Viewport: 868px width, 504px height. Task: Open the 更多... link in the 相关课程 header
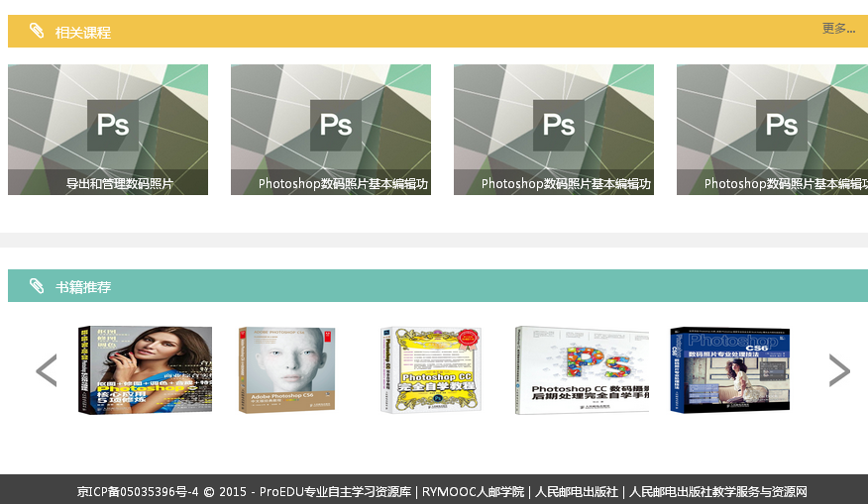[838, 28]
